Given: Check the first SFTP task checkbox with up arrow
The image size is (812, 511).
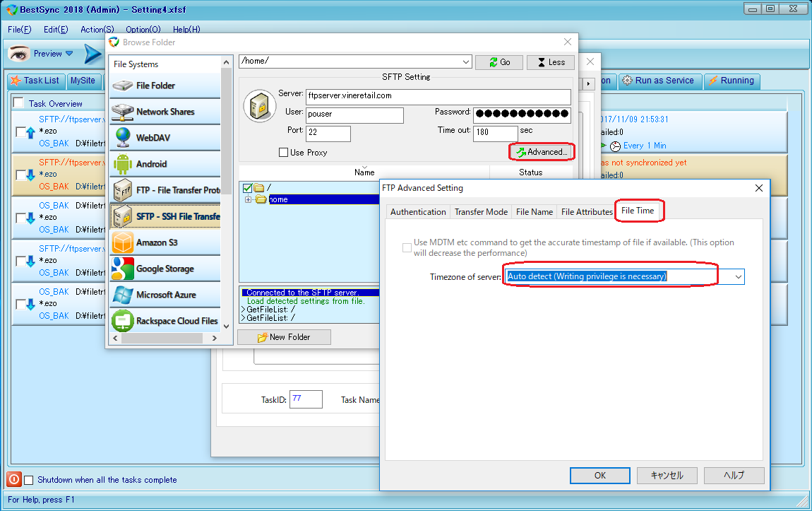Looking at the screenshot, I should (20, 131).
